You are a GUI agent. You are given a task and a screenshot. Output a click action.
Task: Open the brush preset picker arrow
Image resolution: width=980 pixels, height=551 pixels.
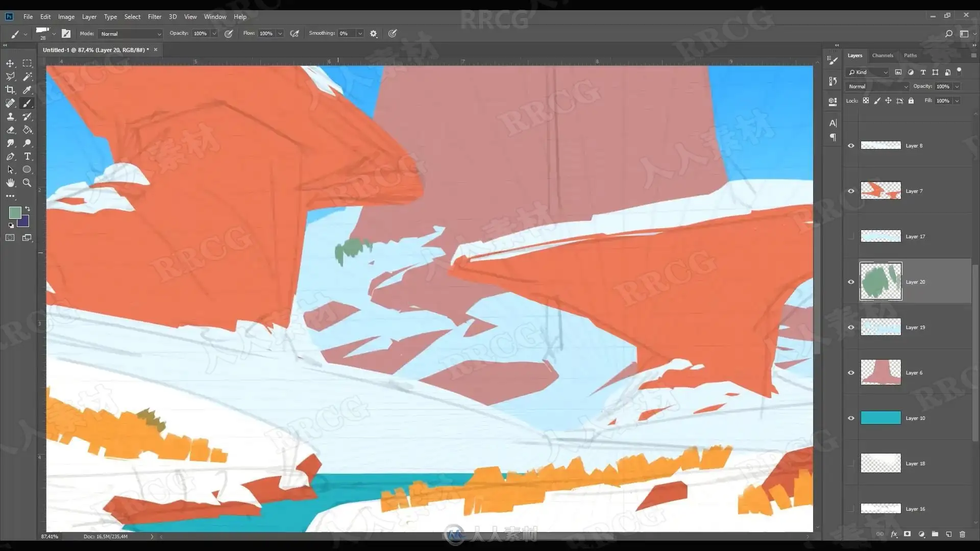click(54, 34)
